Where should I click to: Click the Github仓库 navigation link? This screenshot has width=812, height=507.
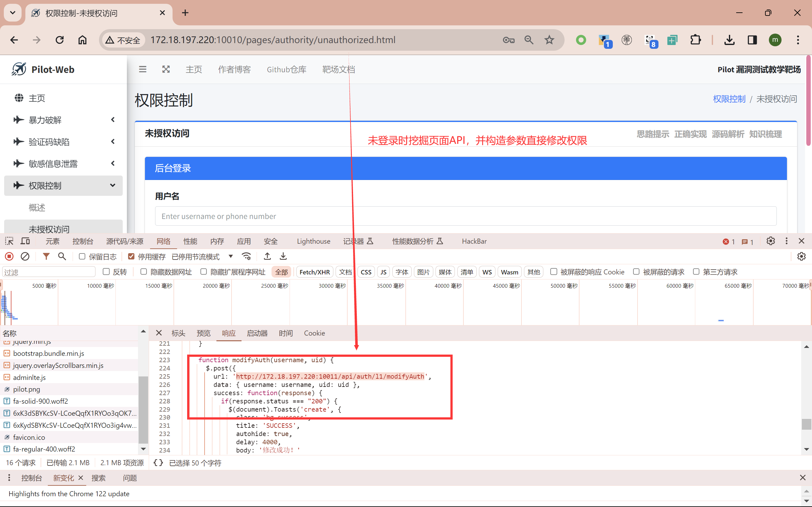[x=286, y=69]
